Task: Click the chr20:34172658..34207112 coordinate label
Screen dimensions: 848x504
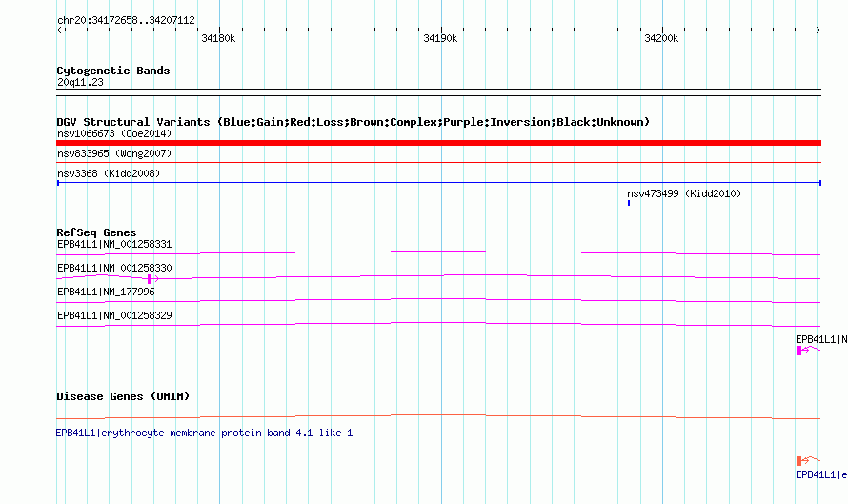Action: 126,20
